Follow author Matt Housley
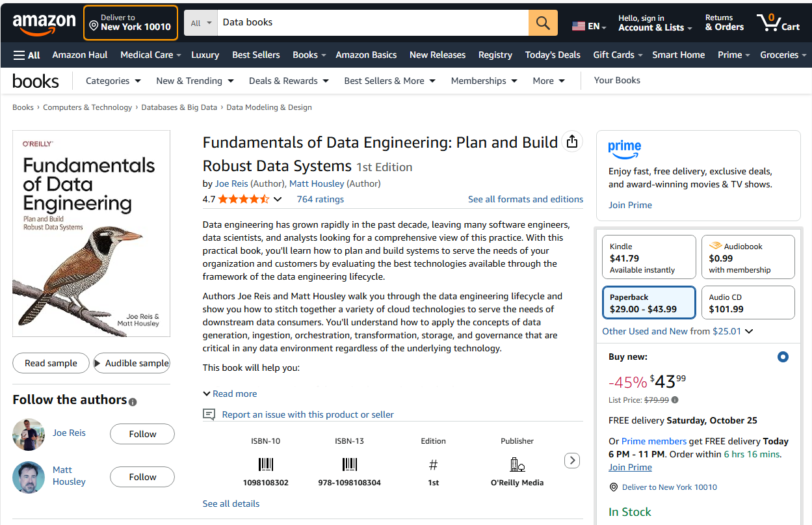The image size is (812, 525). coord(142,477)
